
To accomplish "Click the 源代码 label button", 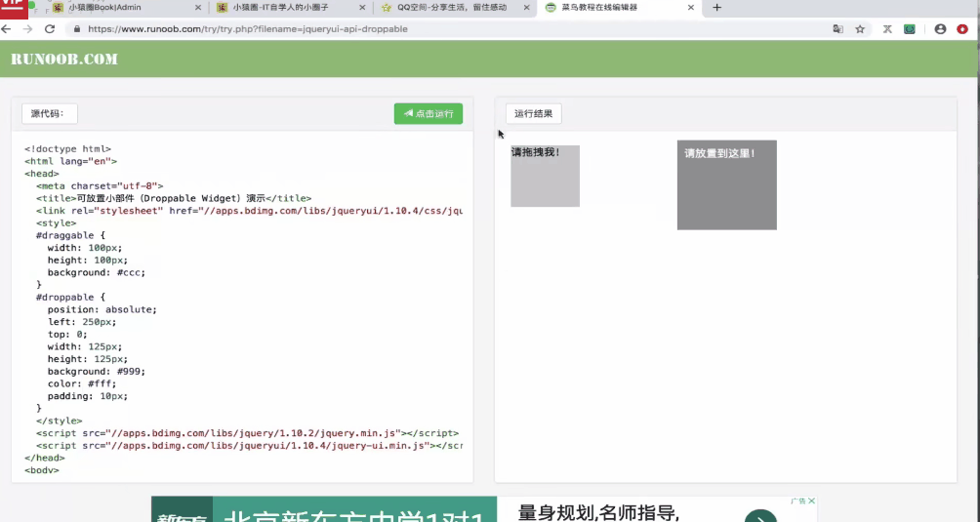I will (50, 113).
